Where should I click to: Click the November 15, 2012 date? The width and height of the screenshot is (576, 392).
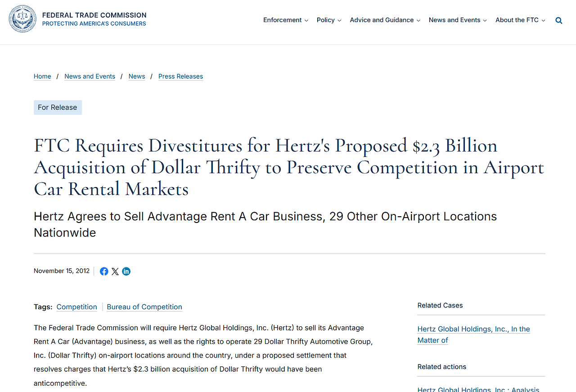pos(62,271)
